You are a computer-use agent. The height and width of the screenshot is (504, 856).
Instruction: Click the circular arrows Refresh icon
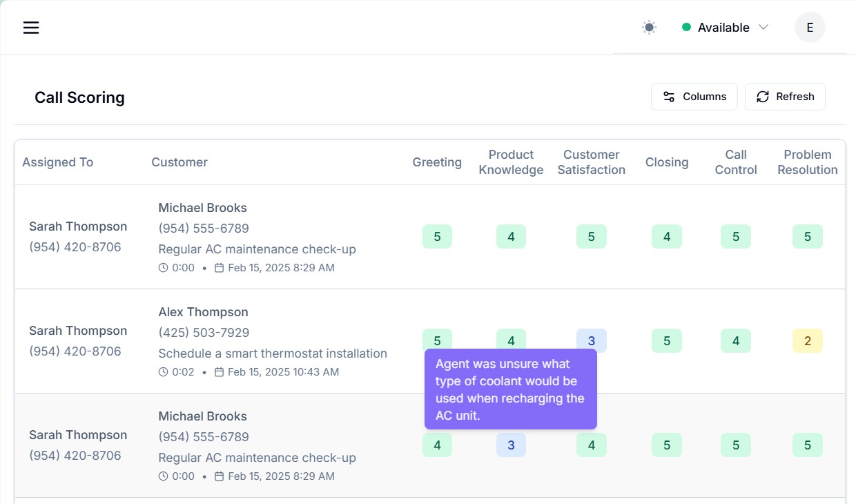click(762, 97)
